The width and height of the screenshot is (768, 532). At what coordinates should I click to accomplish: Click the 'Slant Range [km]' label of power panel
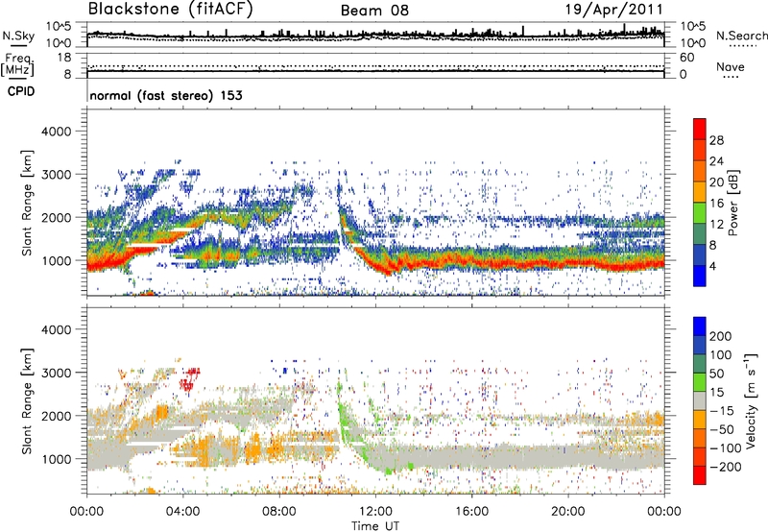(x=27, y=203)
